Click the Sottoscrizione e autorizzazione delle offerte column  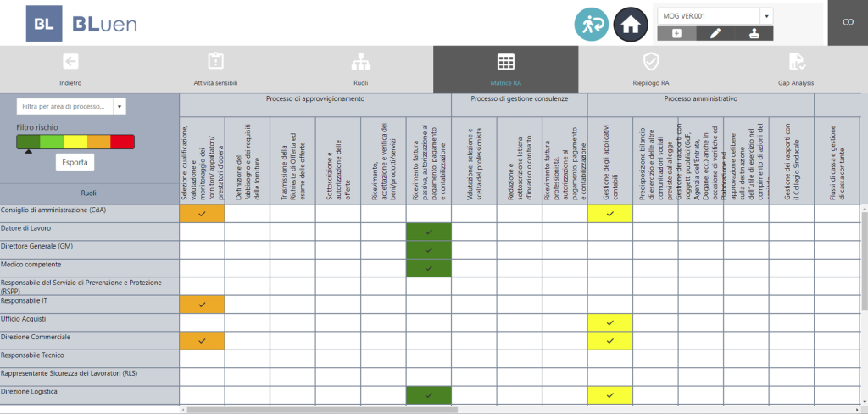337,160
